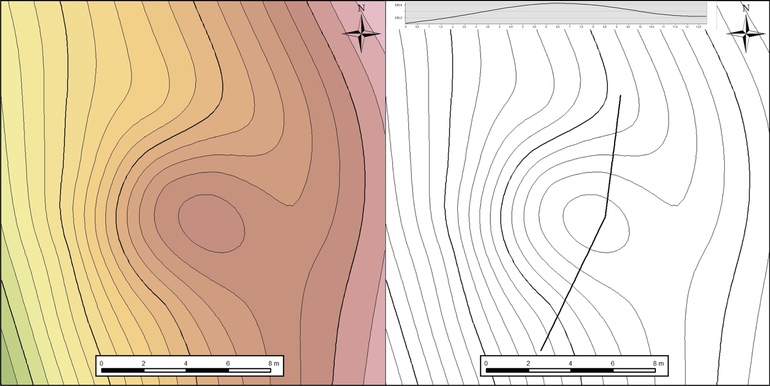Screen dimensions: 770x386
Task: Select the oval summit contour on colored map
Action: (211, 224)
